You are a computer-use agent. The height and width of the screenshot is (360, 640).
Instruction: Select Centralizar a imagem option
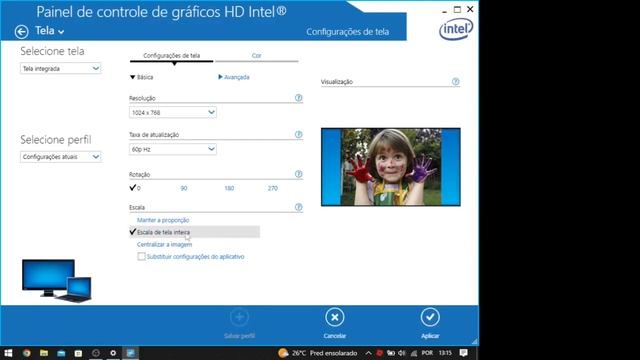pyautogui.click(x=164, y=244)
